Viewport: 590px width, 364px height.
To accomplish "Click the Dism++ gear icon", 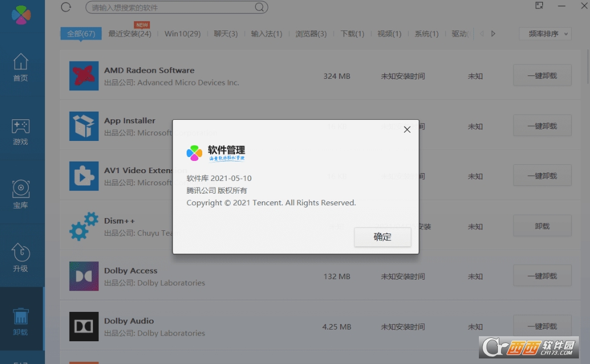I will point(84,226).
